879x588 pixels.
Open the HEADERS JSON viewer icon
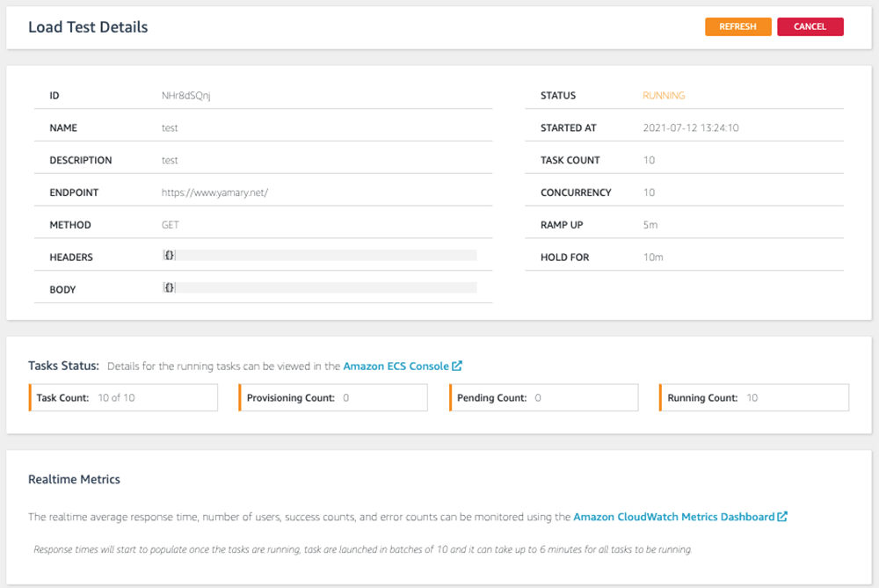[167, 257]
